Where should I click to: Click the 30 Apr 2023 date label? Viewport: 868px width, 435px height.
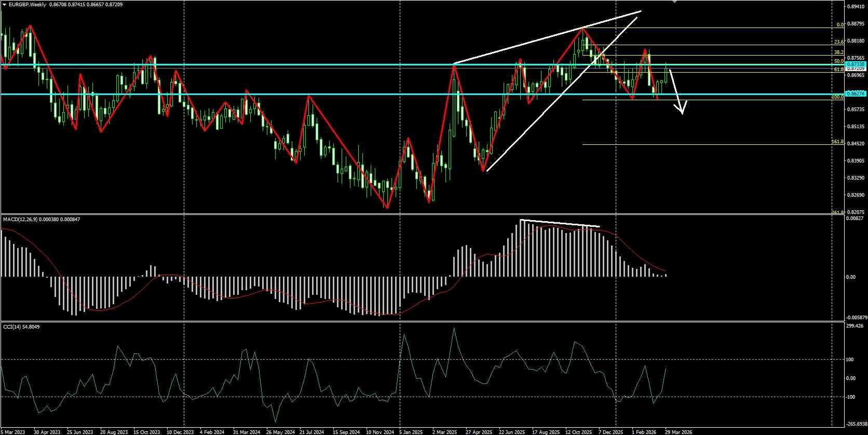(x=47, y=432)
